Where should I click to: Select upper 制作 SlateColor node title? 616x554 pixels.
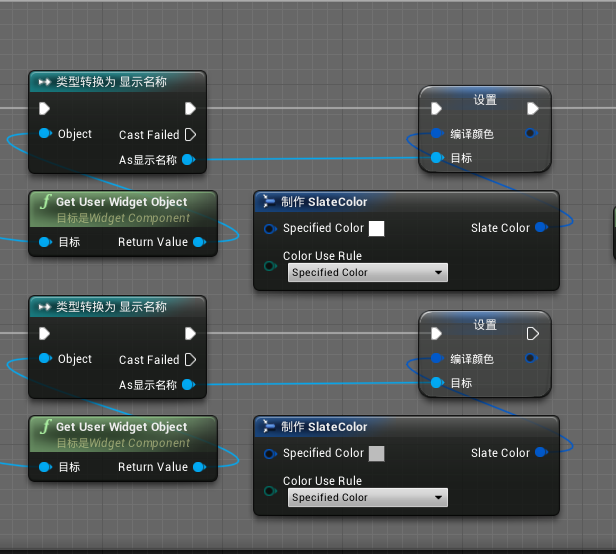coord(324,202)
